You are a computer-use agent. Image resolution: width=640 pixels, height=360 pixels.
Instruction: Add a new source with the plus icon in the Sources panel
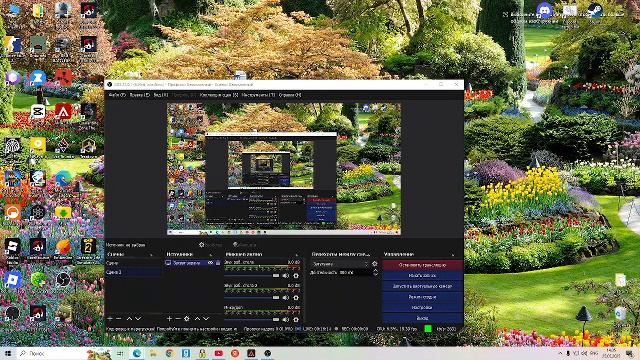click(169, 319)
